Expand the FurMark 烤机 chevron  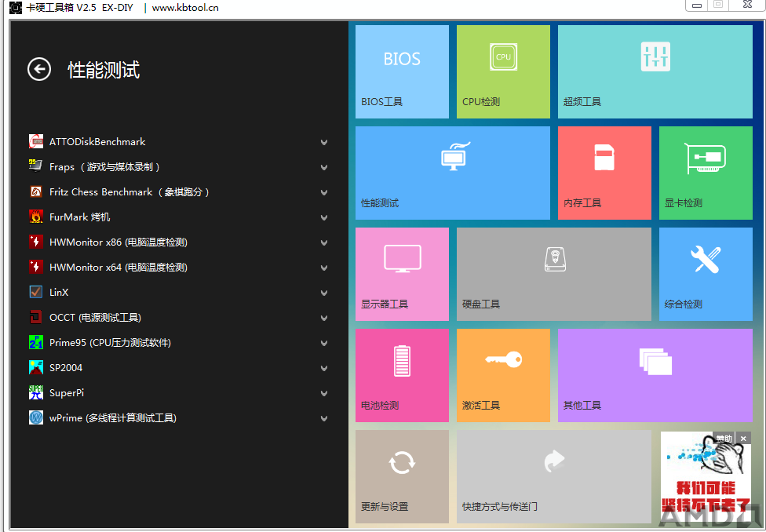(x=324, y=217)
